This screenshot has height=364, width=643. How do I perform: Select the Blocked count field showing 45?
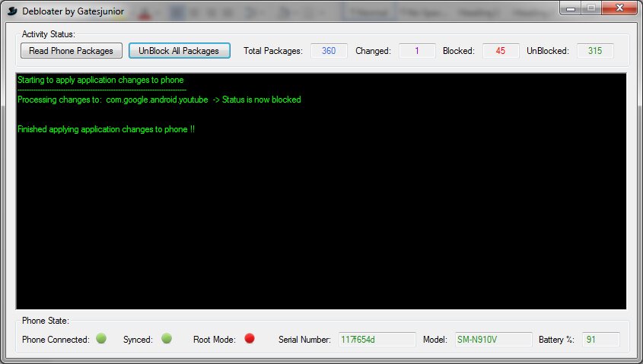(501, 51)
